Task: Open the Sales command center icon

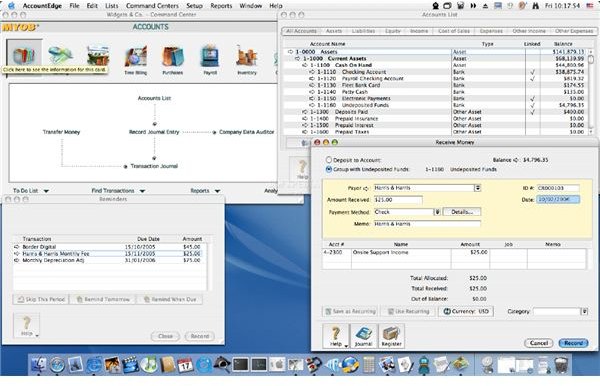Action: pyautogui.click(x=98, y=56)
